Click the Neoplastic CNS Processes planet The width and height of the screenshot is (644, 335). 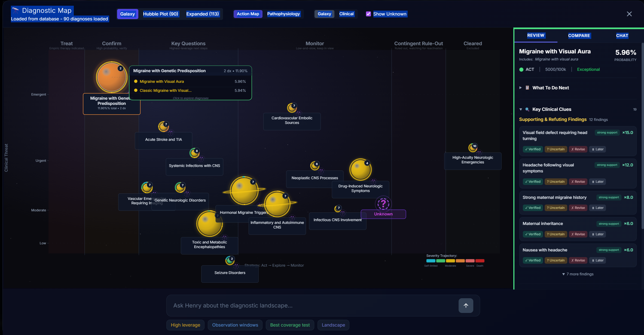tap(315, 166)
